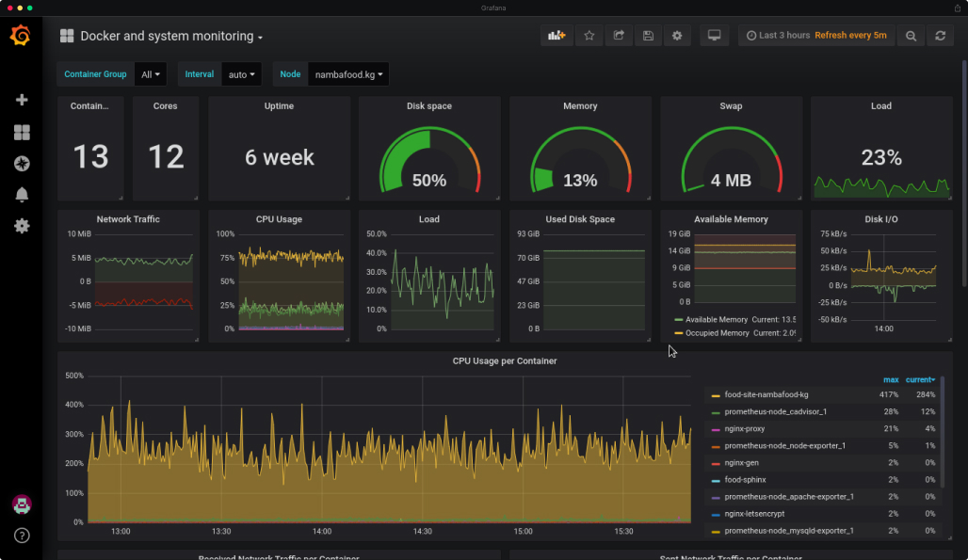The width and height of the screenshot is (968, 560).
Task: Open the Interval 'auto' dropdown
Action: [x=242, y=73]
